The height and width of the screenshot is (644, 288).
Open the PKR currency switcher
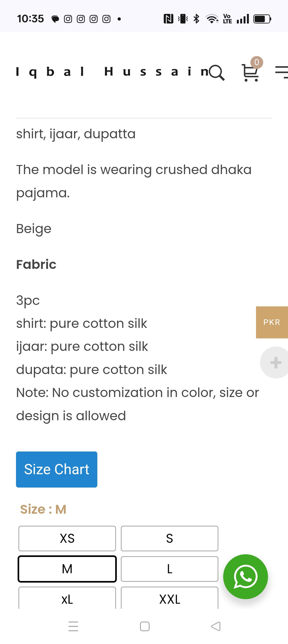272,322
